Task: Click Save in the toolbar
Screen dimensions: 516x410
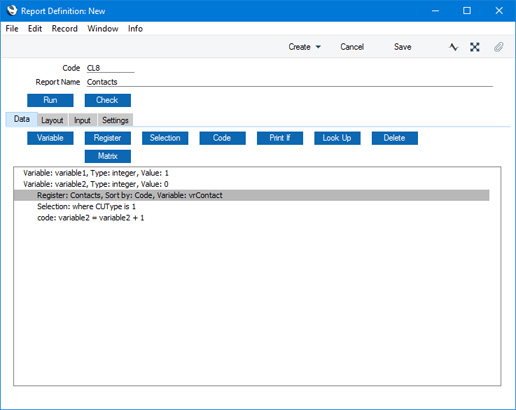Action: tap(403, 47)
